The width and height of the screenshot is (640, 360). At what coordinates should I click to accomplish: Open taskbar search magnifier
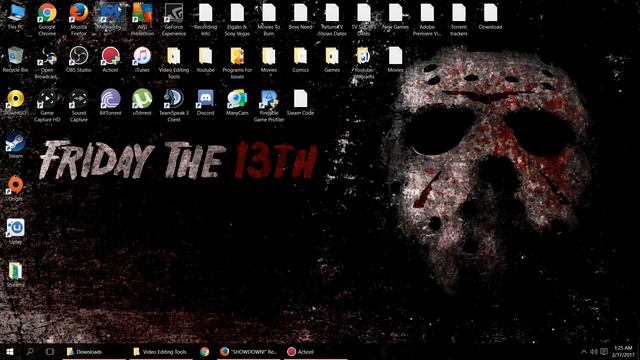point(30,351)
